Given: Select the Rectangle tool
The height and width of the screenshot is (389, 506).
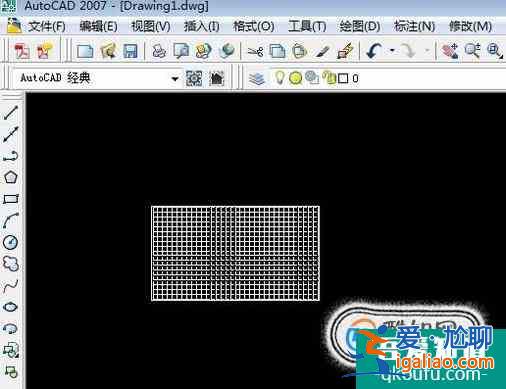Looking at the screenshot, I should [x=11, y=199].
